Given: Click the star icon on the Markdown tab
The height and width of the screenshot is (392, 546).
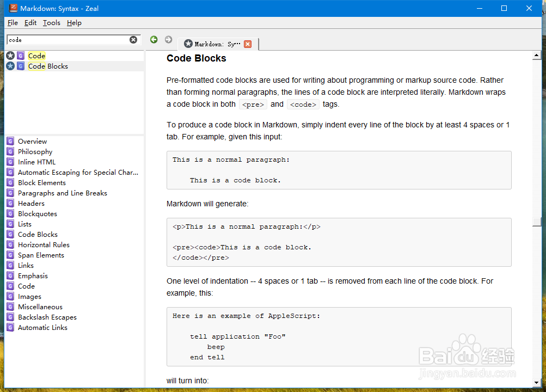Looking at the screenshot, I should click(188, 44).
